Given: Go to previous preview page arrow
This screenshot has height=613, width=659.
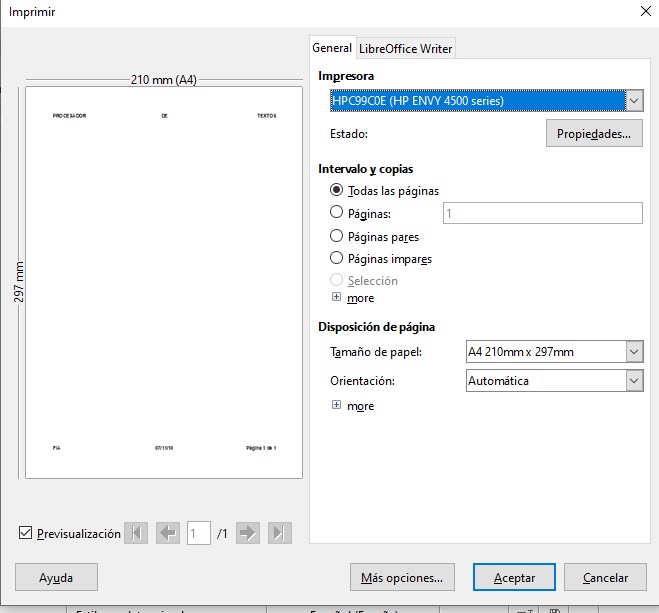Looking at the screenshot, I should click(x=168, y=533).
